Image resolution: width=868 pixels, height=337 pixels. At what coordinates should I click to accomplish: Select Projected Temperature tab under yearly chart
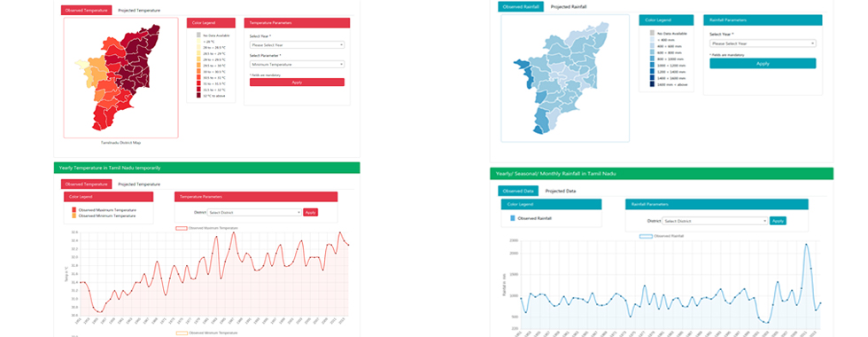(x=139, y=184)
